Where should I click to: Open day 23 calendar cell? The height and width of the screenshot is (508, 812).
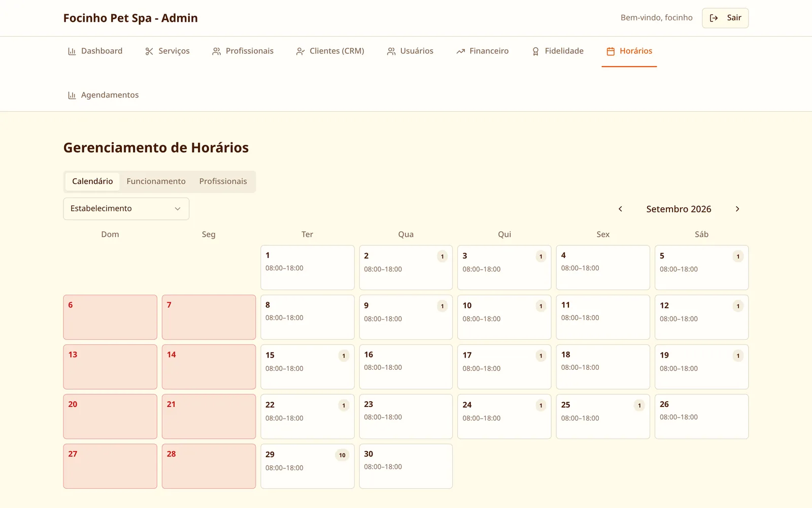(406, 417)
